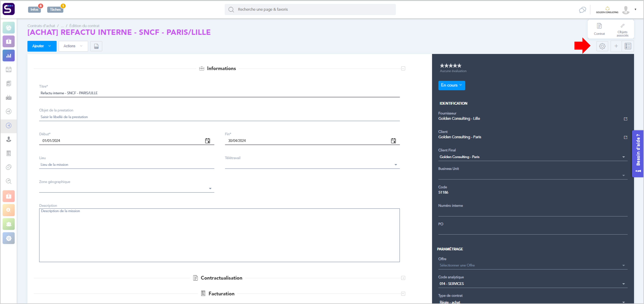The width and height of the screenshot is (644, 304).
Task: Open the blue bar-chart reports sidebar icon
Action: click(8, 56)
